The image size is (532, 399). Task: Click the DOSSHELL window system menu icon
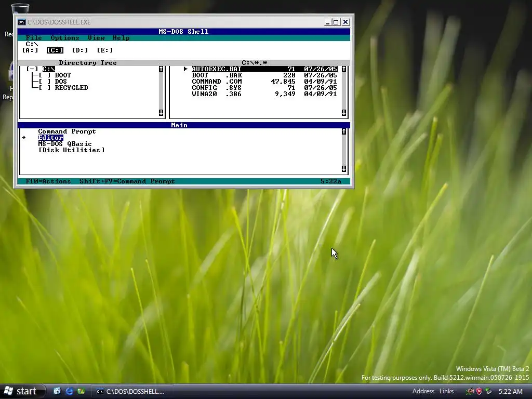tap(22, 22)
